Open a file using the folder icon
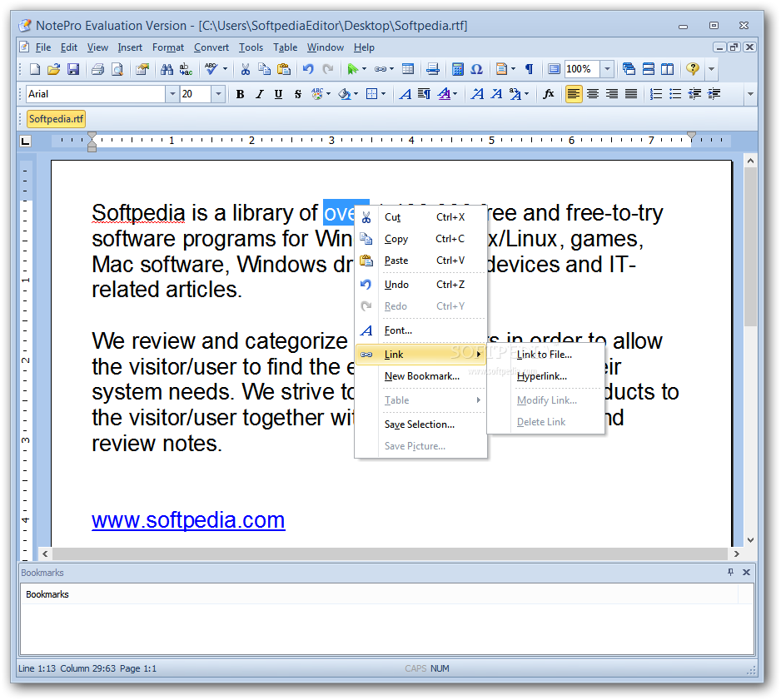Image resolution: width=781 pixels, height=700 pixels. 54,69
